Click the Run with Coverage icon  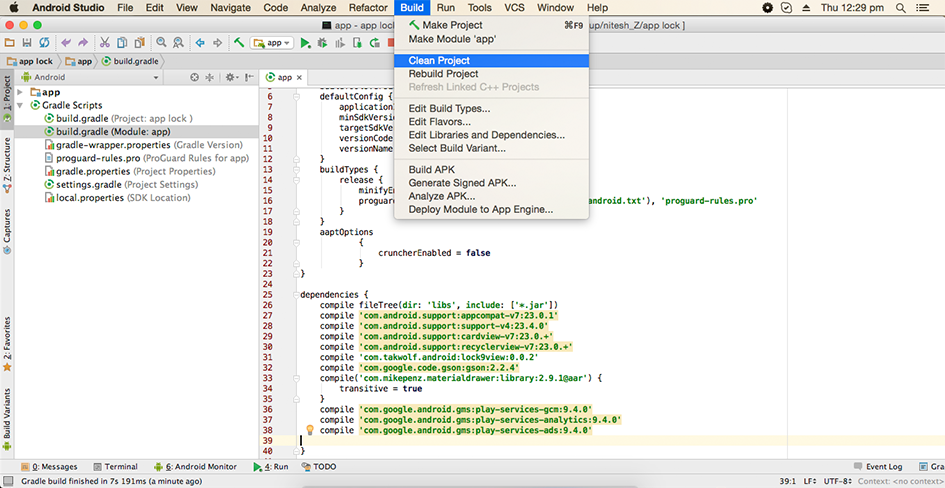[x=340, y=43]
